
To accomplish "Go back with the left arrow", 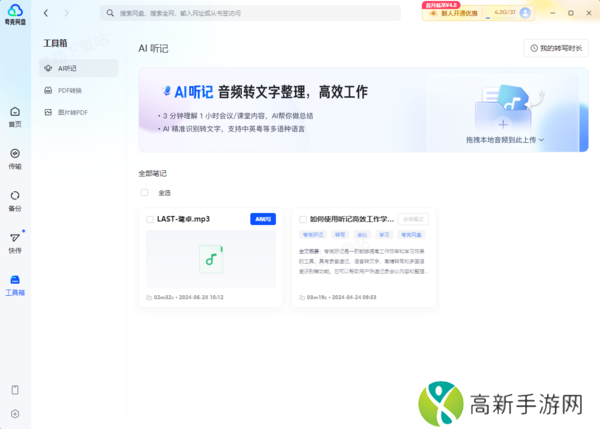I will [46, 13].
